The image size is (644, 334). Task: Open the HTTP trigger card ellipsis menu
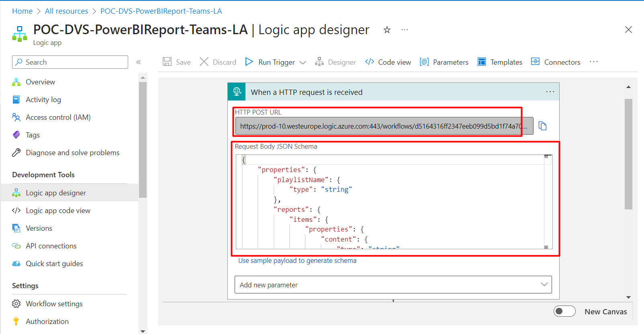coord(550,92)
